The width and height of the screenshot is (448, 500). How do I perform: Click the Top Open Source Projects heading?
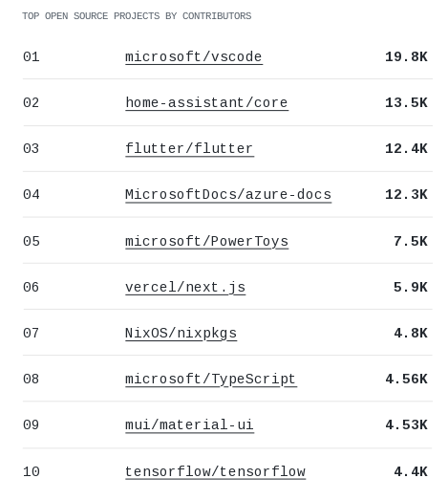click(x=137, y=16)
